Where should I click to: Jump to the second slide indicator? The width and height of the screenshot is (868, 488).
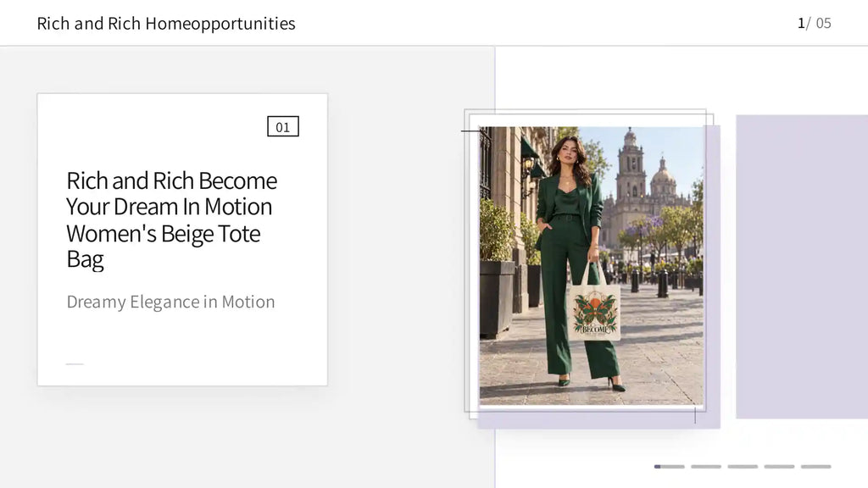[706, 467]
